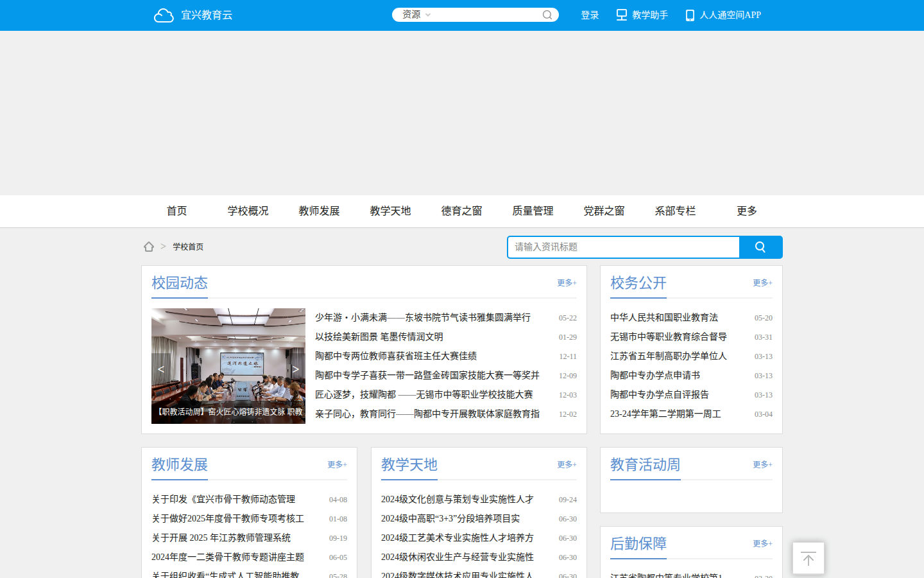
Task: Open the 学校概况 menu
Action: pyautogui.click(x=248, y=211)
